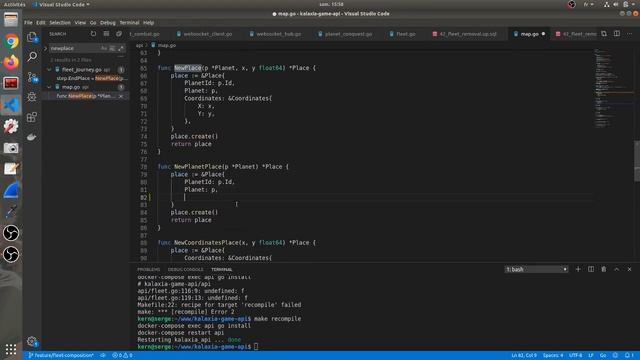Open the Visual Studio Code app menu
This screenshot has height=360, width=640.
coord(62,4)
